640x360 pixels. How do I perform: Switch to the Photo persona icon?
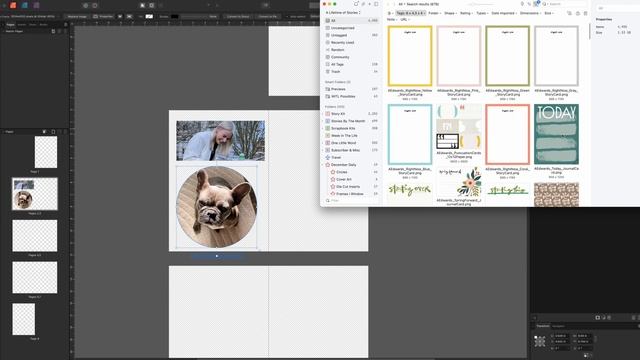point(36,5)
